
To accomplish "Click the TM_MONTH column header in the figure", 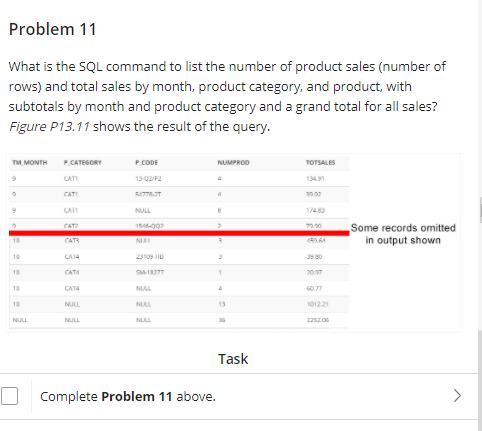I will click(30, 163).
